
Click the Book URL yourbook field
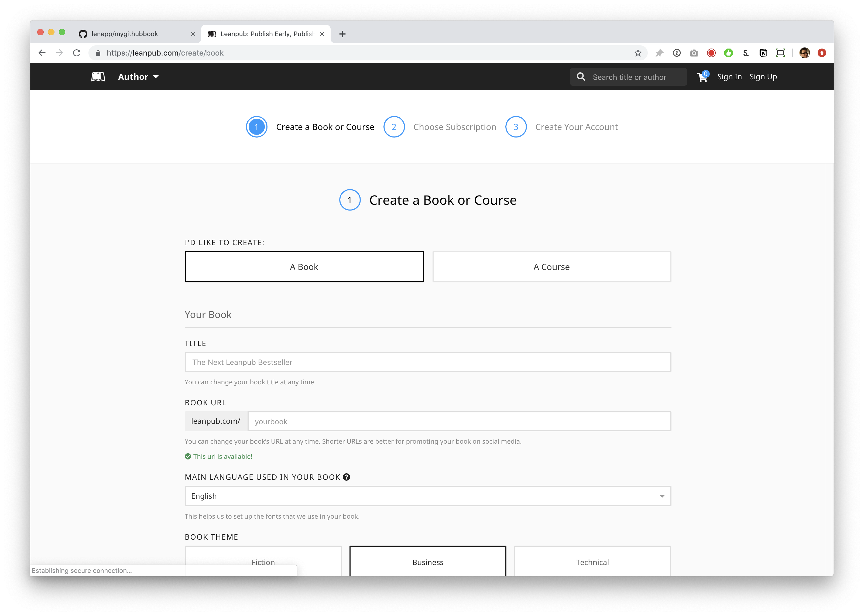click(459, 422)
